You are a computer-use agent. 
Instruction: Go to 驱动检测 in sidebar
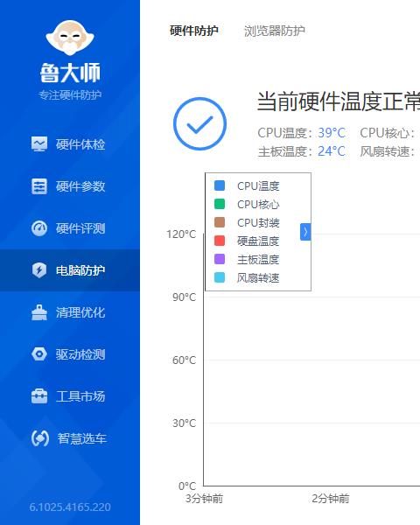[x=80, y=354]
